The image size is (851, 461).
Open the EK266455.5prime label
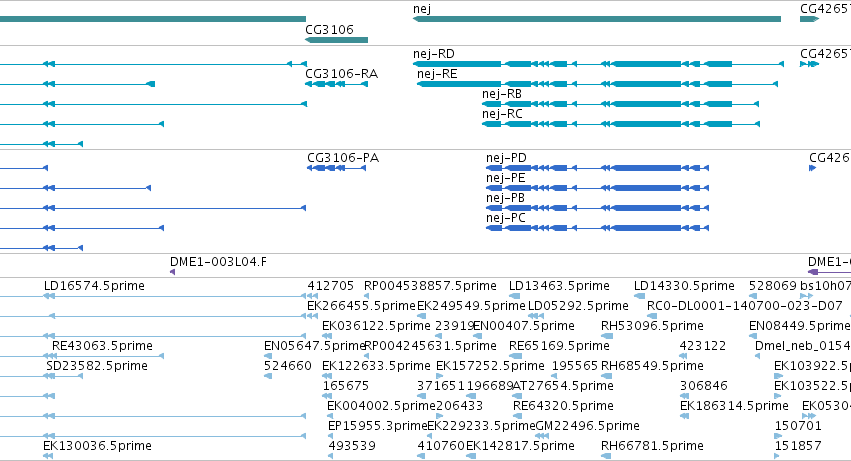pos(361,306)
